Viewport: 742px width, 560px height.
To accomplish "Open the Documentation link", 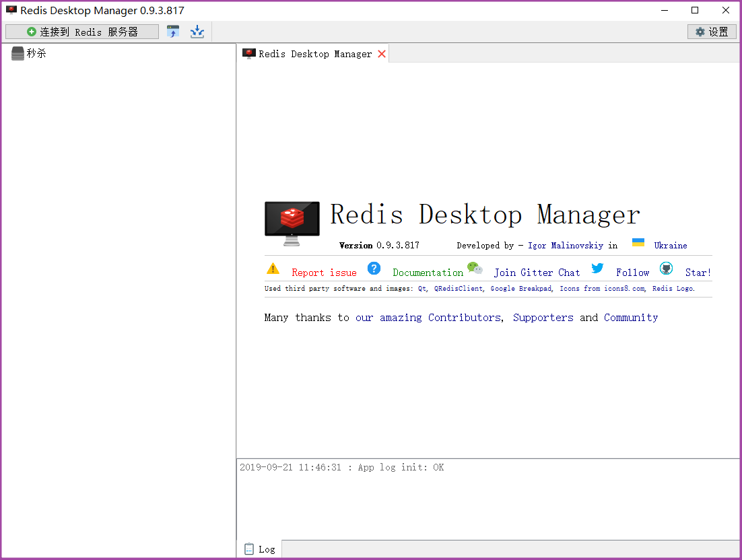I will [x=428, y=273].
